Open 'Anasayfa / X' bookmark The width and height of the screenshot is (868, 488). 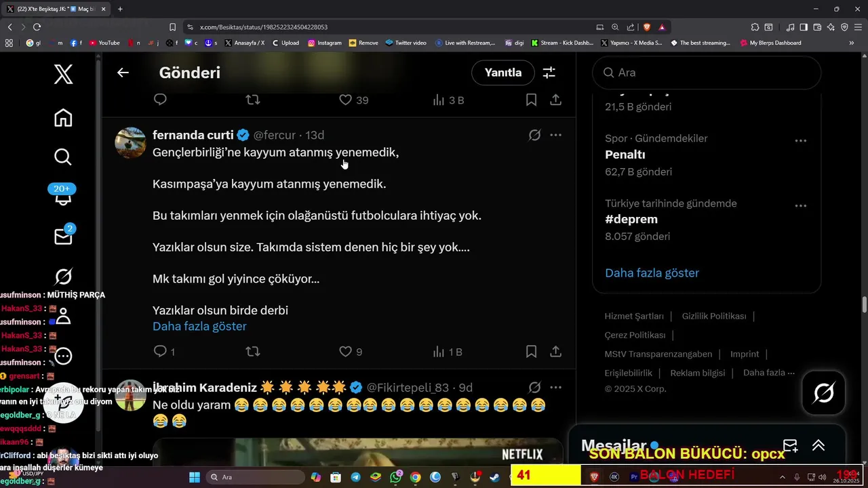pyautogui.click(x=245, y=43)
